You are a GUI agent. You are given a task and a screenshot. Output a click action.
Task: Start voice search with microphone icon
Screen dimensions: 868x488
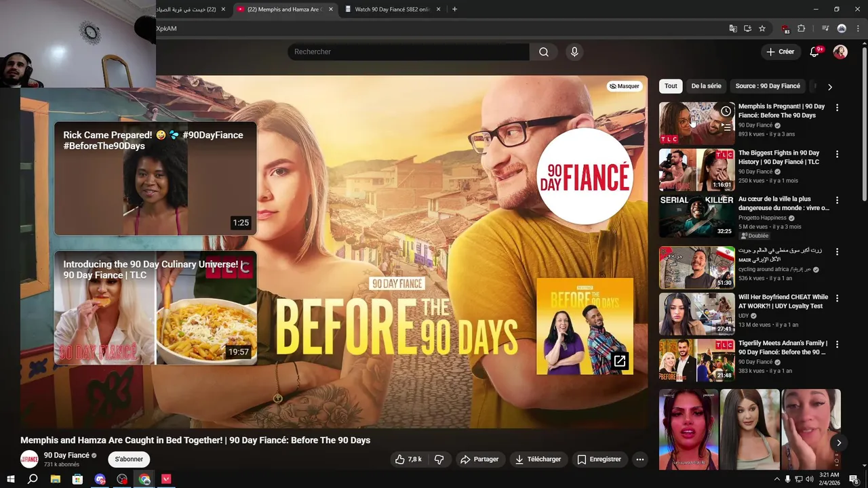[574, 52]
